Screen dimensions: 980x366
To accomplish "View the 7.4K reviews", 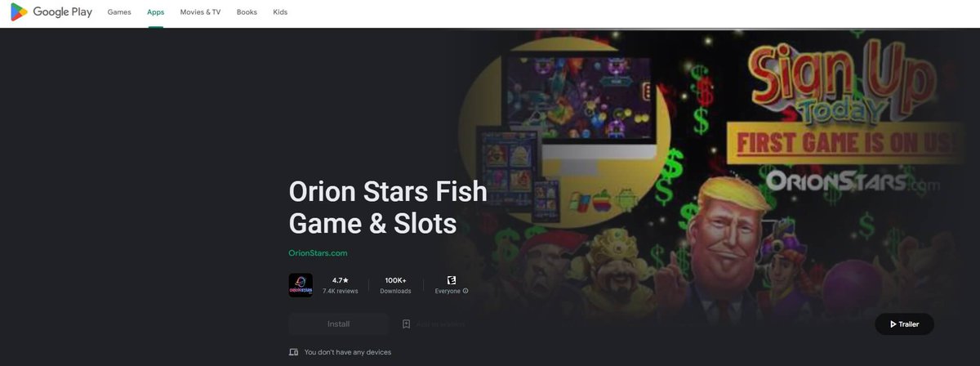I will pyautogui.click(x=341, y=291).
